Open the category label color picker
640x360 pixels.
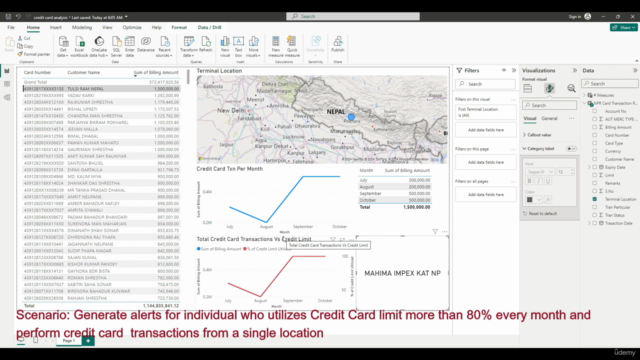coord(533,200)
